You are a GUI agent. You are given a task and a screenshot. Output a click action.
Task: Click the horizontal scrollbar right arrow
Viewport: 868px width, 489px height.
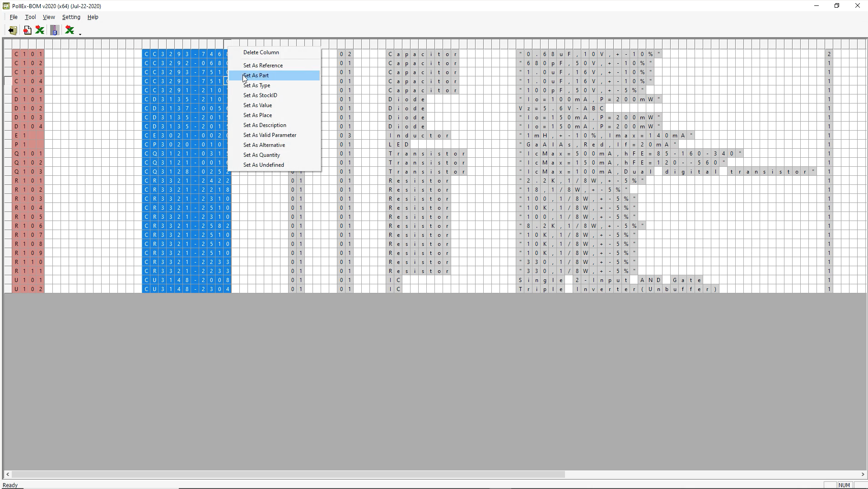point(863,475)
